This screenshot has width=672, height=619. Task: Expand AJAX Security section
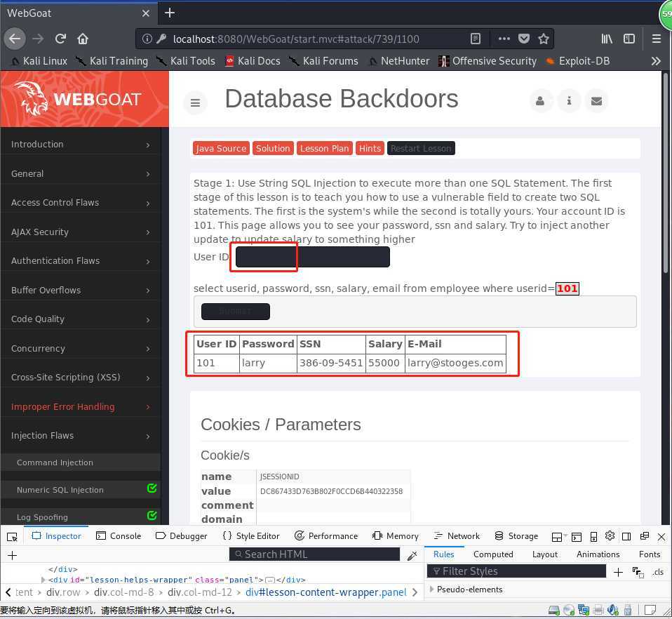(x=81, y=232)
